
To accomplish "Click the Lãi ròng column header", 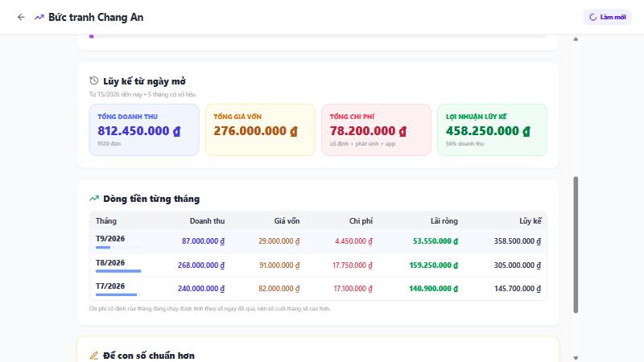I will tap(444, 220).
